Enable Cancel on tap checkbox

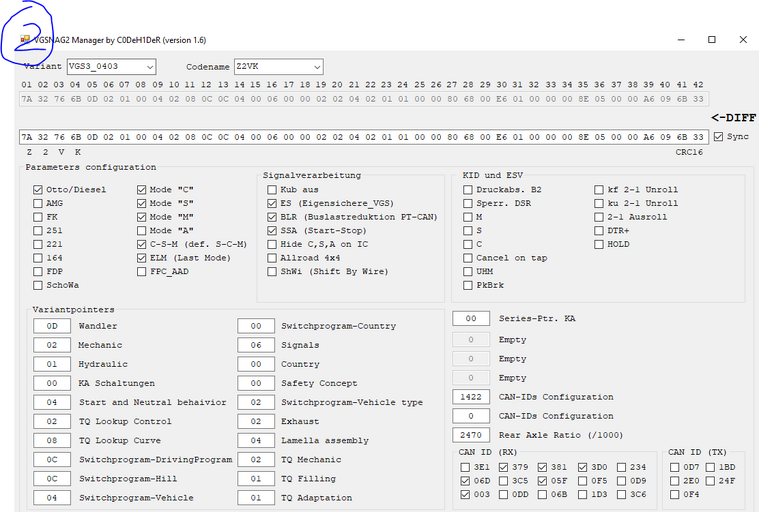pos(467,258)
